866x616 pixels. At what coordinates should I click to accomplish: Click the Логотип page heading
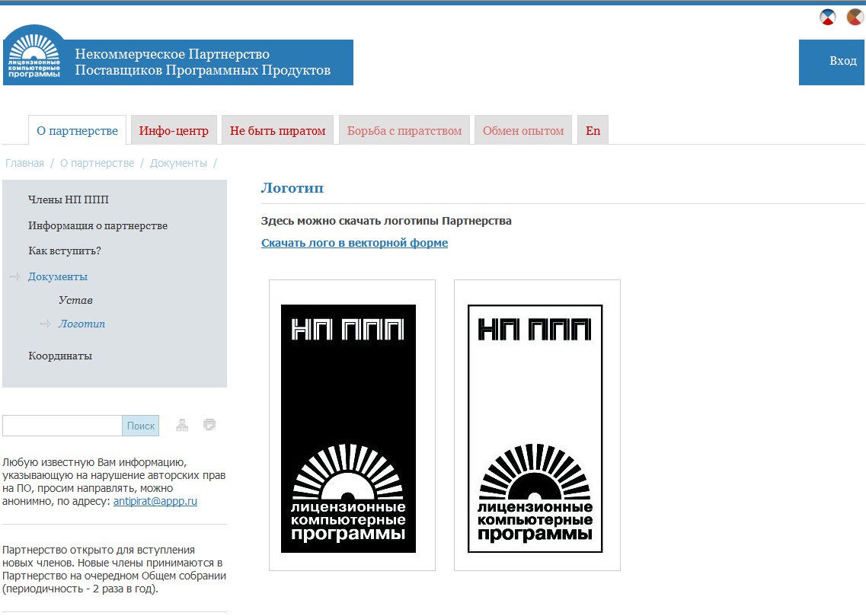(x=292, y=187)
